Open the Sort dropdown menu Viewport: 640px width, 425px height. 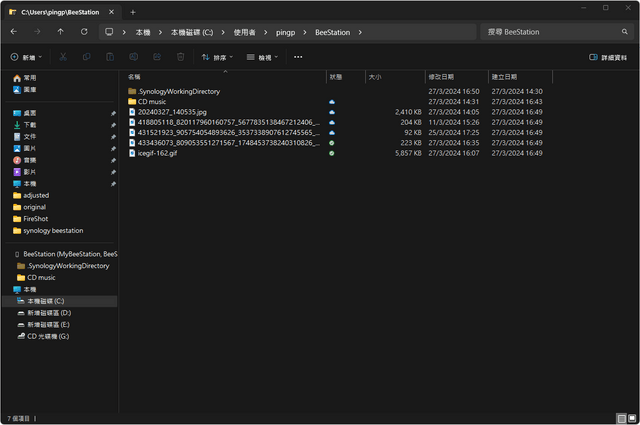(217, 57)
